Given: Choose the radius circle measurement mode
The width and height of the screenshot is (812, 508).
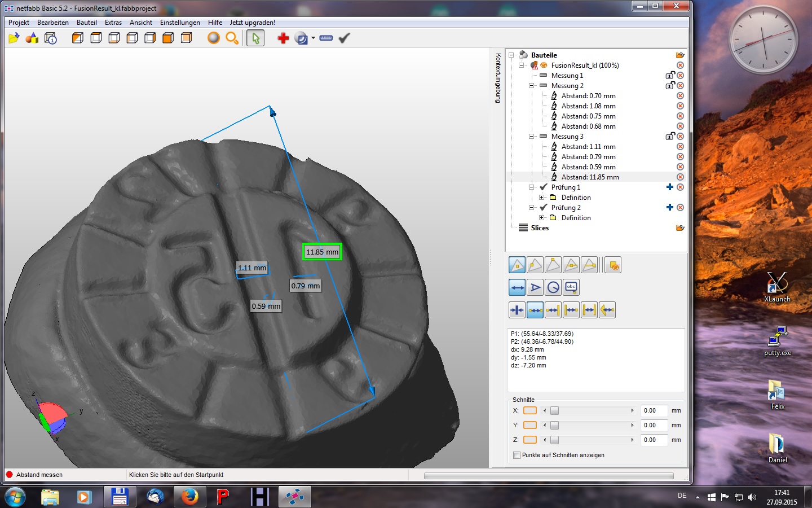Looking at the screenshot, I should click(553, 287).
